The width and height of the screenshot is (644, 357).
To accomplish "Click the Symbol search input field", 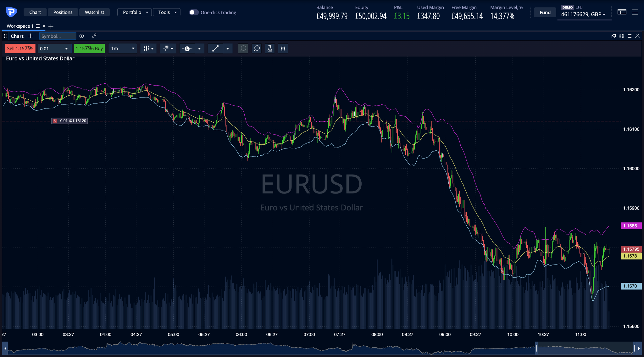I will [58, 36].
